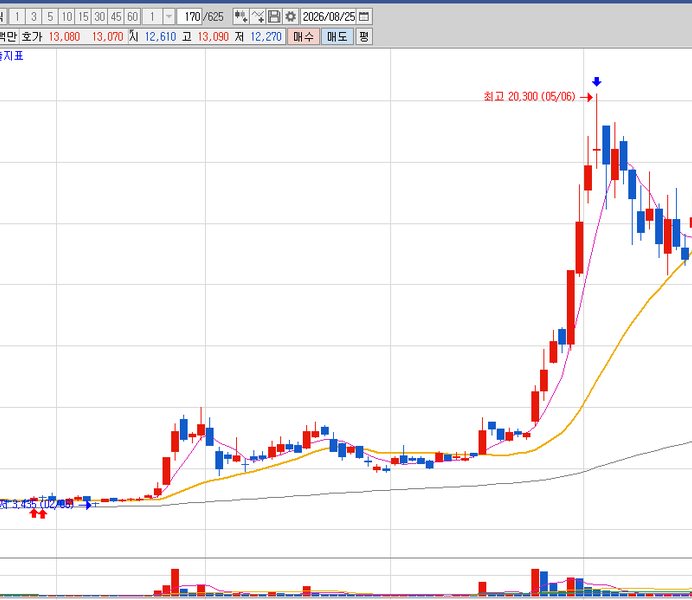The image size is (692, 600).
Task: Click the red up arrow markers near low
Action: click(38, 514)
